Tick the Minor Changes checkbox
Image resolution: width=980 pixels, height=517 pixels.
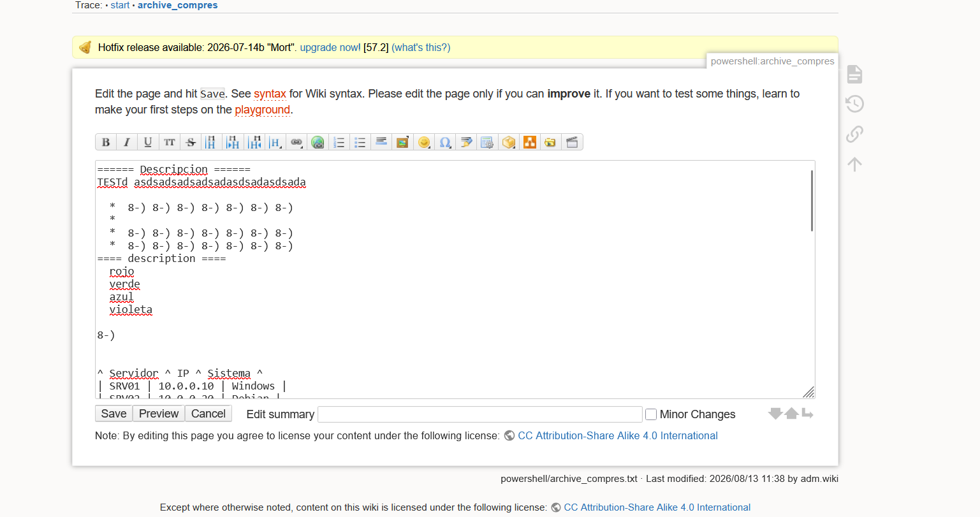pyautogui.click(x=651, y=414)
